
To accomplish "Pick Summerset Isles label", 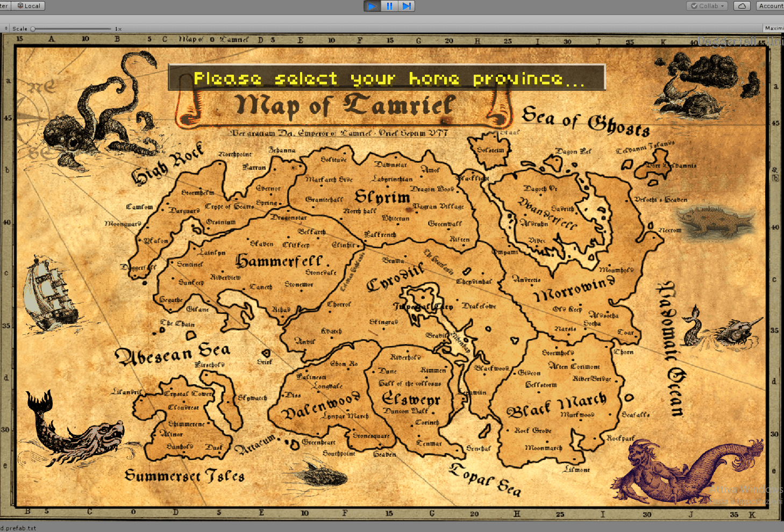I will pyautogui.click(x=184, y=476).
